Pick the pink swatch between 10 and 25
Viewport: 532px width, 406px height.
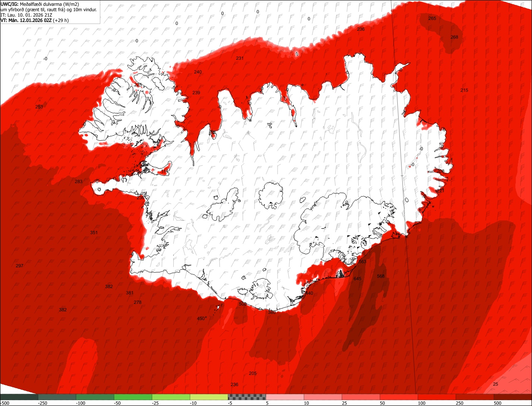pos(323,397)
